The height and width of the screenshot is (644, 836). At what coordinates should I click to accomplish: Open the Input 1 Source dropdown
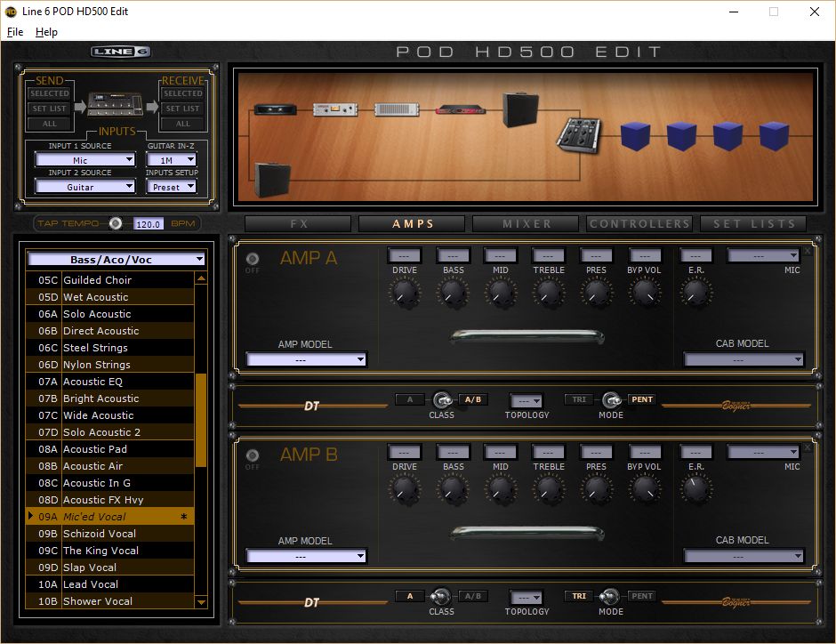click(85, 160)
